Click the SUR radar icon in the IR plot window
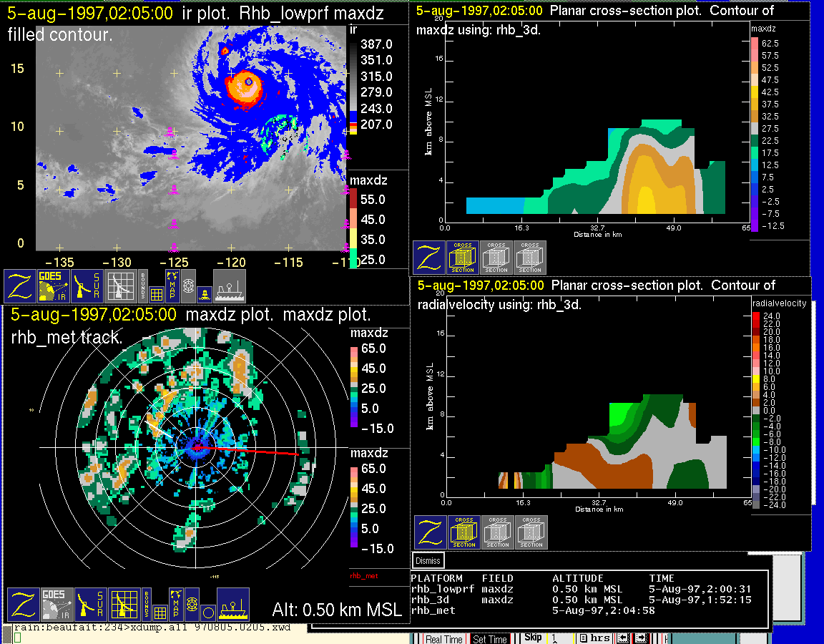The image size is (824, 644). (x=88, y=286)
